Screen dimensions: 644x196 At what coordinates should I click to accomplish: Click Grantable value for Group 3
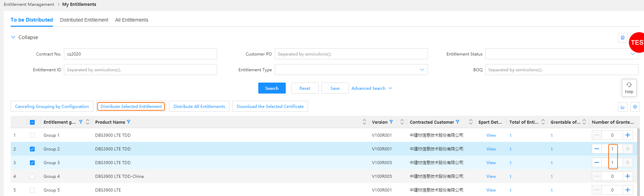[552, 163]
